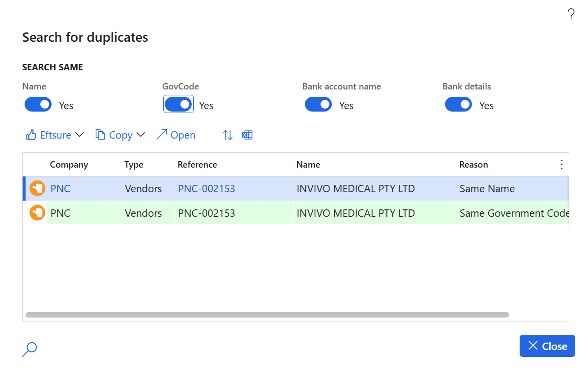Sort by Type column header
Viewport: 588px width, 378px height.
[x=134, y=165]
